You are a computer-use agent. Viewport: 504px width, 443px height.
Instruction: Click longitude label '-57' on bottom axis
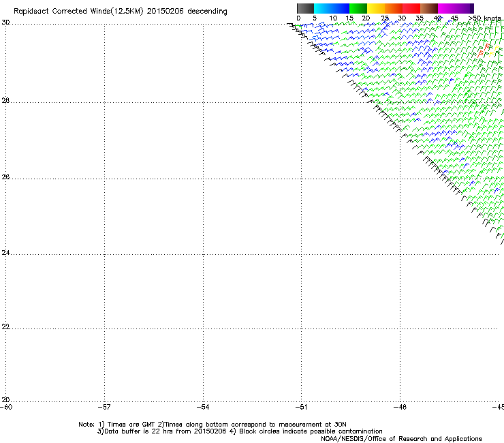click(104, 407)
